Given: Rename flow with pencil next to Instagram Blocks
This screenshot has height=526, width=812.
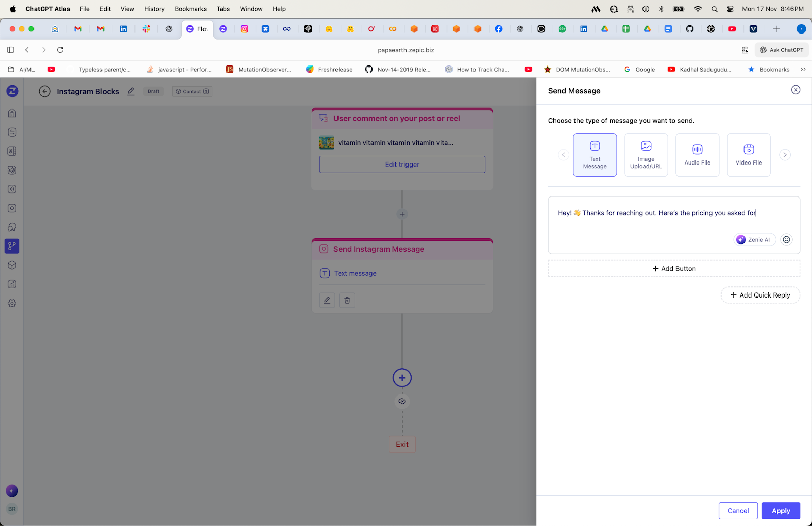Looking at the screenshot, I should pyautogui.click(x=131, y=91).
